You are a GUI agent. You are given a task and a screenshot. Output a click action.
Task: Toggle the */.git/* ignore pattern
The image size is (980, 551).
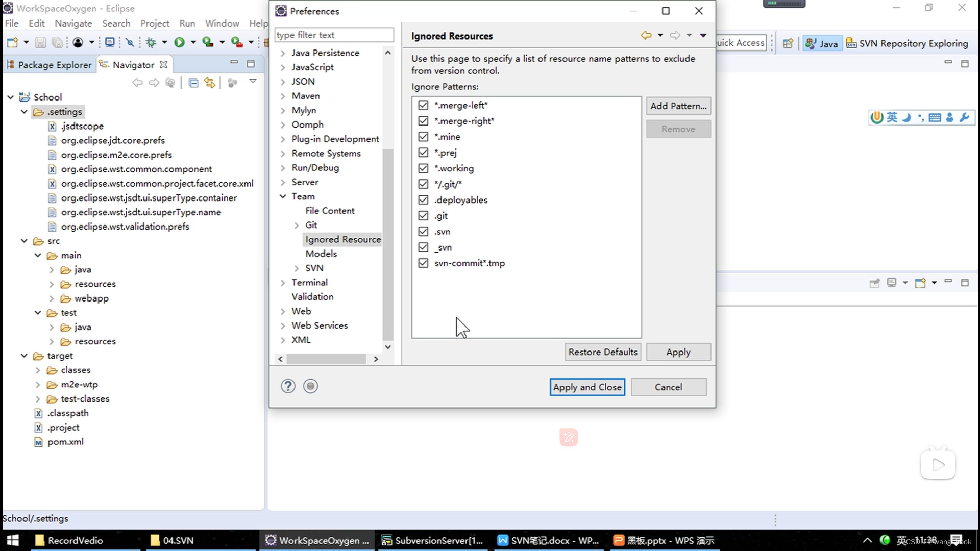(x=423, y=184)
